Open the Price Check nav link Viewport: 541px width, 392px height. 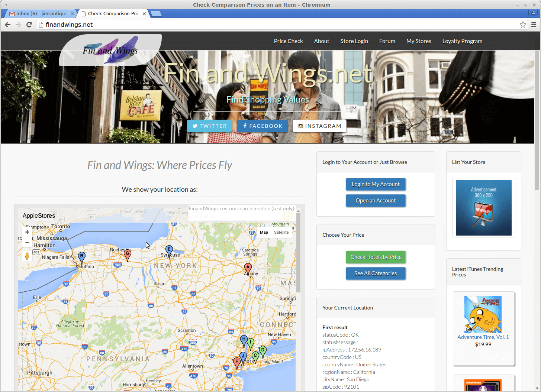(288, 41)
